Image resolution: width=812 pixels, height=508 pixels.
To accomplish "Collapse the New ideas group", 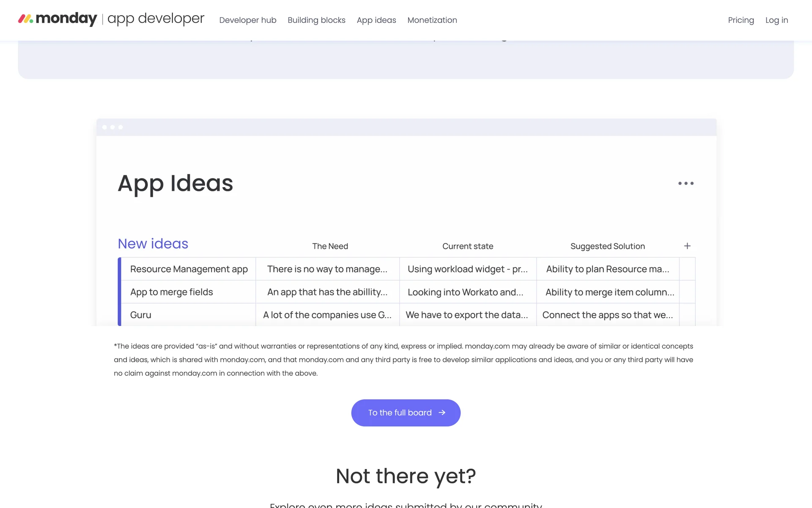I will (x=153, y=244).
